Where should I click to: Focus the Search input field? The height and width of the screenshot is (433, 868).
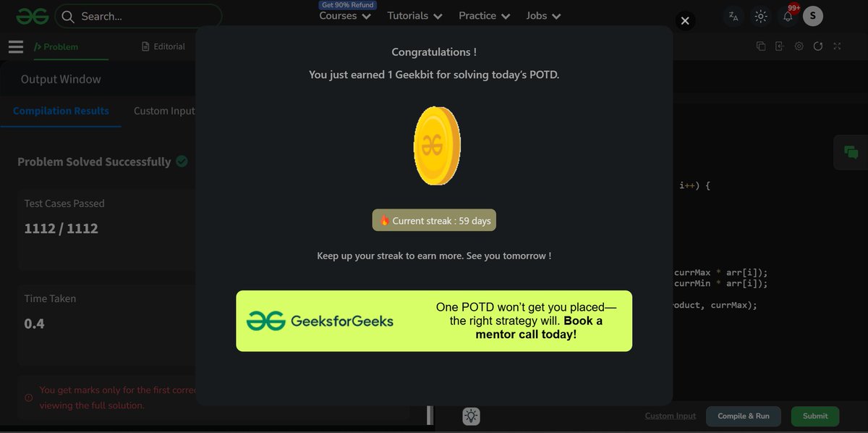(x=138, y=16)
